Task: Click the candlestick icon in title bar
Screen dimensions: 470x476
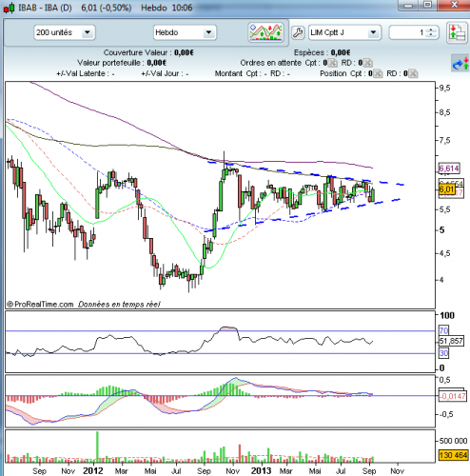Action: [x=10, y=8]
